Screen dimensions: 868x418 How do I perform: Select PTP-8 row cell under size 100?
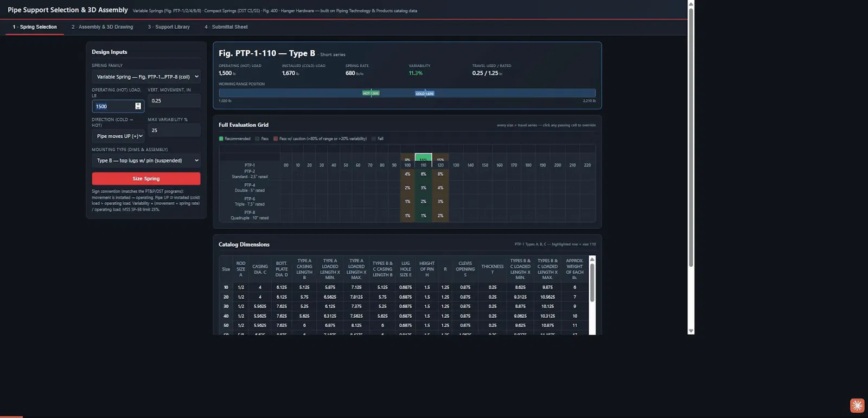click(407, 215)
